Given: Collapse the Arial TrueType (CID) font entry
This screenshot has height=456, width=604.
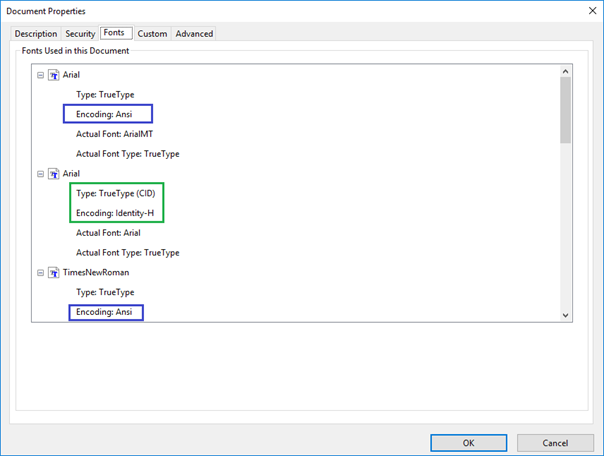Looking at the screenshot, I should 40,173.
